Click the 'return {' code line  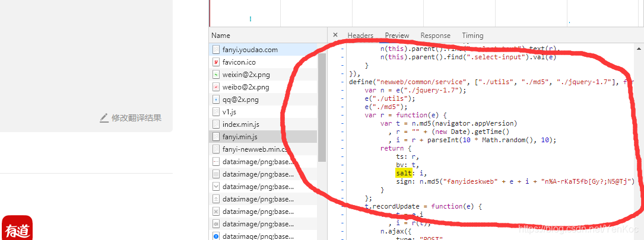(395, 148)
